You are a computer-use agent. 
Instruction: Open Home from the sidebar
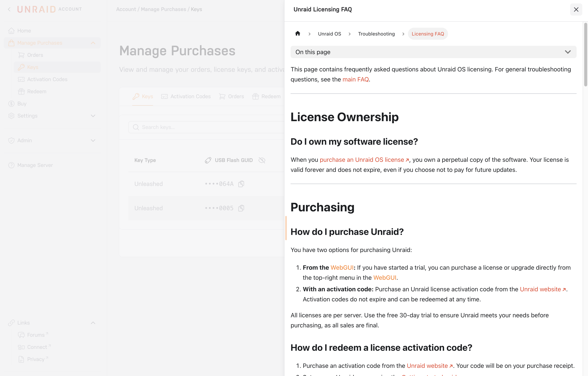(x=24, y=31)
